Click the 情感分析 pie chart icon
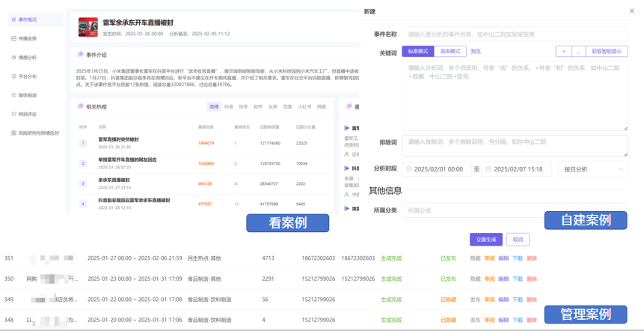 point(13,58)
